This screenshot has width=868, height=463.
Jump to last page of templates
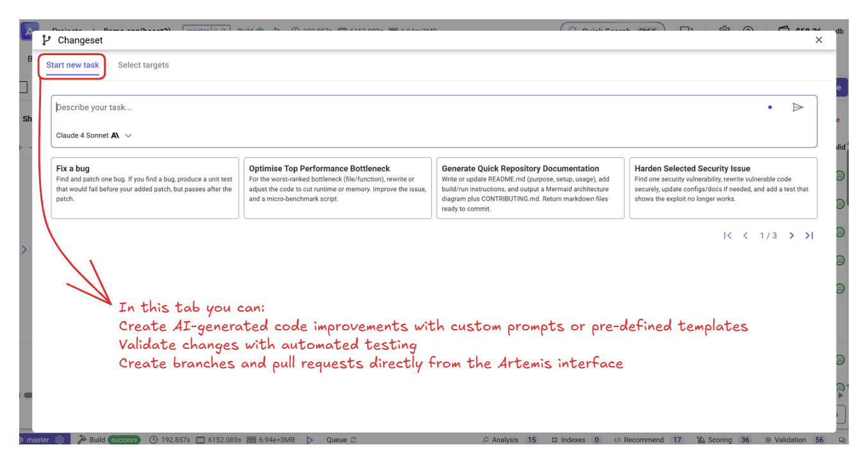click(x=810, y=236)
